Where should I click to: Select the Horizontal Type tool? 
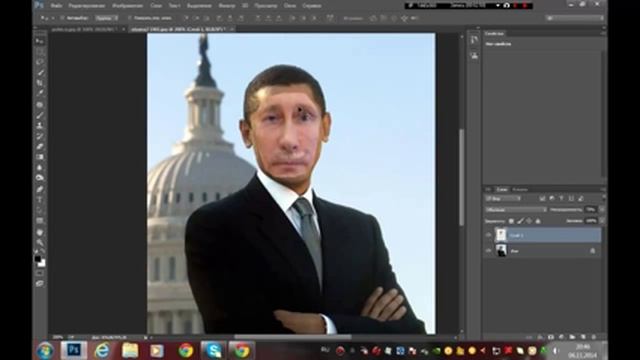40,200
